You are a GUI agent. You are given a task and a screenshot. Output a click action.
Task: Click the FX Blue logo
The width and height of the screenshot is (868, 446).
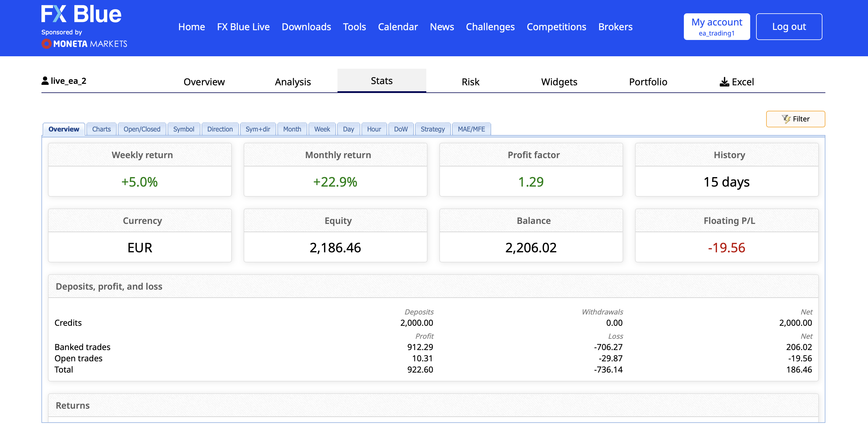[x=81, y=14]
